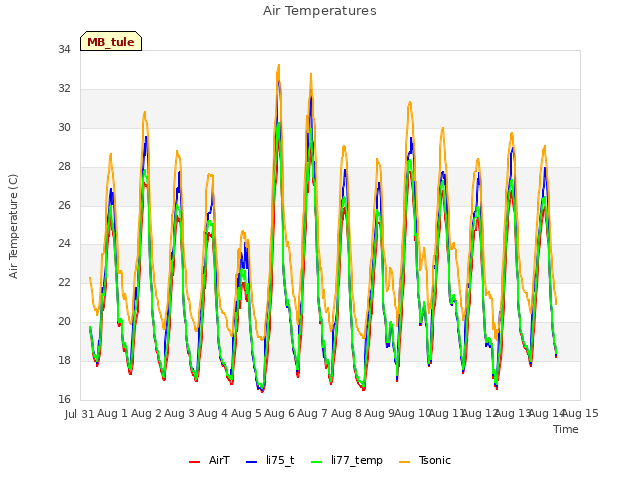Click the 32 y-axis tick label
640x480 pixels.
64,88
